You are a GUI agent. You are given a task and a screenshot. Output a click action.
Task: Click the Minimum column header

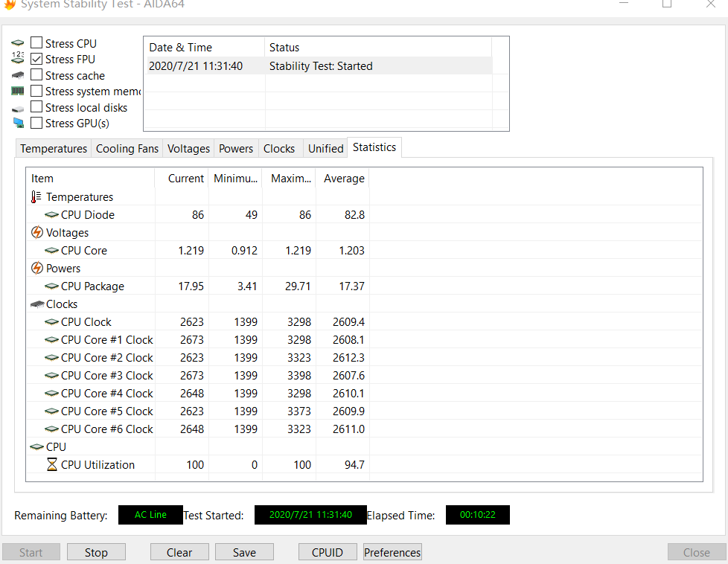pyautogui.click(x=235, y=179)
